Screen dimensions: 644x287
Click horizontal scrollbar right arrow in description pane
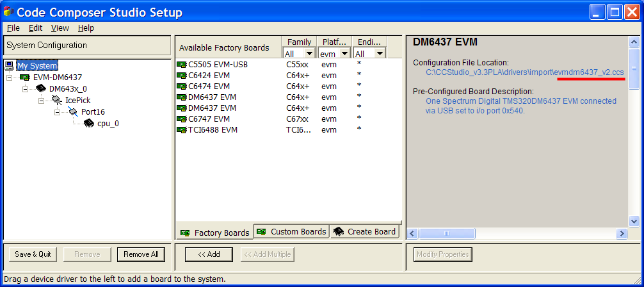tap(622, 234)
